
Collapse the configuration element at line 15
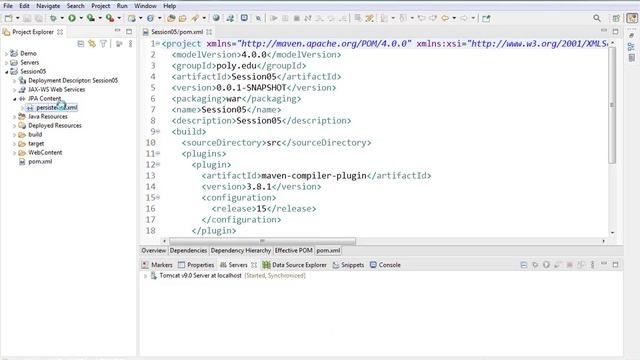pos(158,198)
